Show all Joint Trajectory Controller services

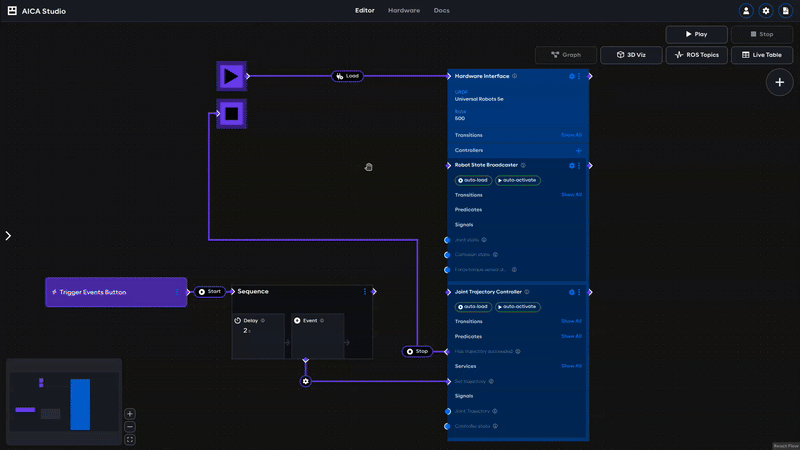point(570,366)
